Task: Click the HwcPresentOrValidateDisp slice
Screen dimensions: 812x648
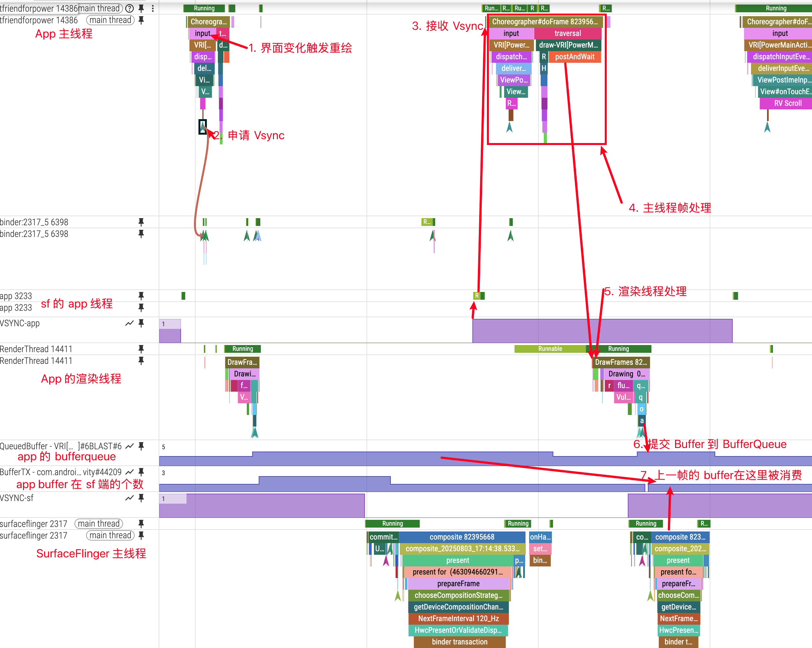Action: click(458, 630)
